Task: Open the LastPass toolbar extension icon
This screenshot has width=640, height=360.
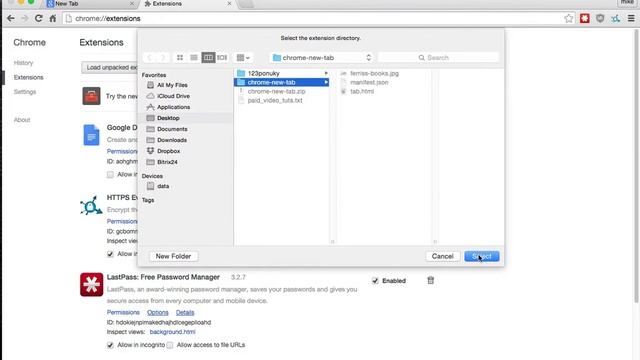Action: [584, 18]
